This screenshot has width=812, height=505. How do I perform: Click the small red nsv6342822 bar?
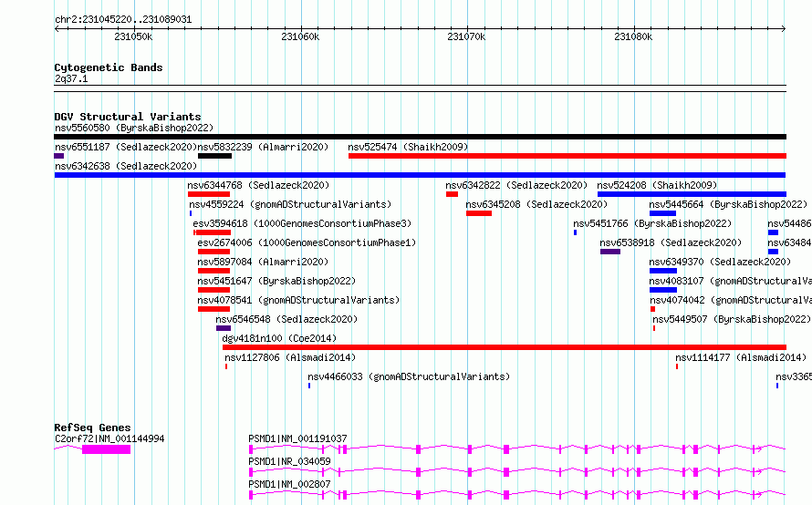point(453,194)
